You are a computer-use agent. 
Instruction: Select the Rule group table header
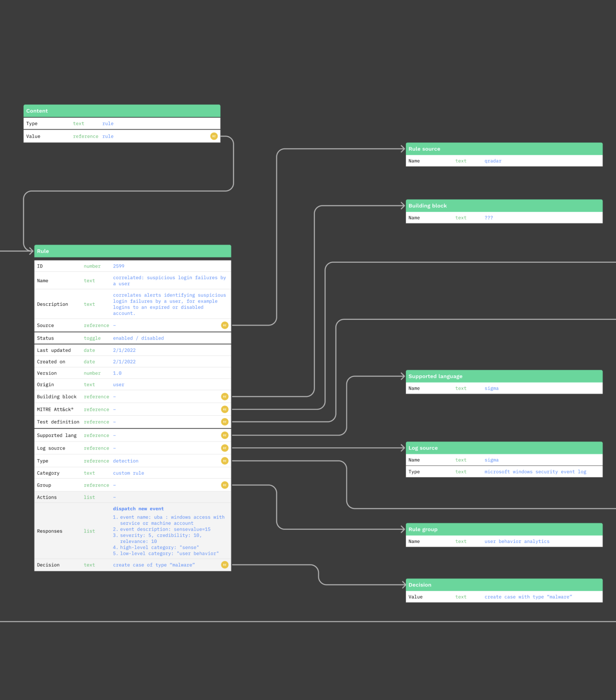pyautogui.click(x=504, y=529)
